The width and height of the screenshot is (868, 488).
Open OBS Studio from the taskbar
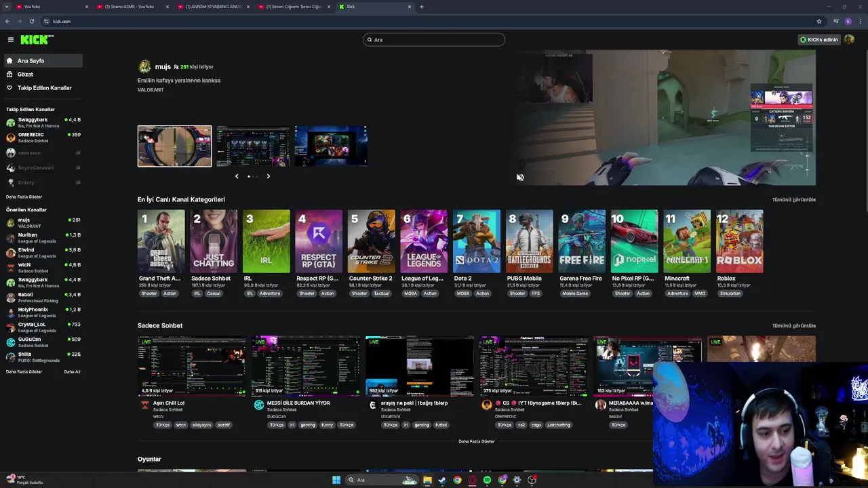pyautogui.click(x=532, y=480)
